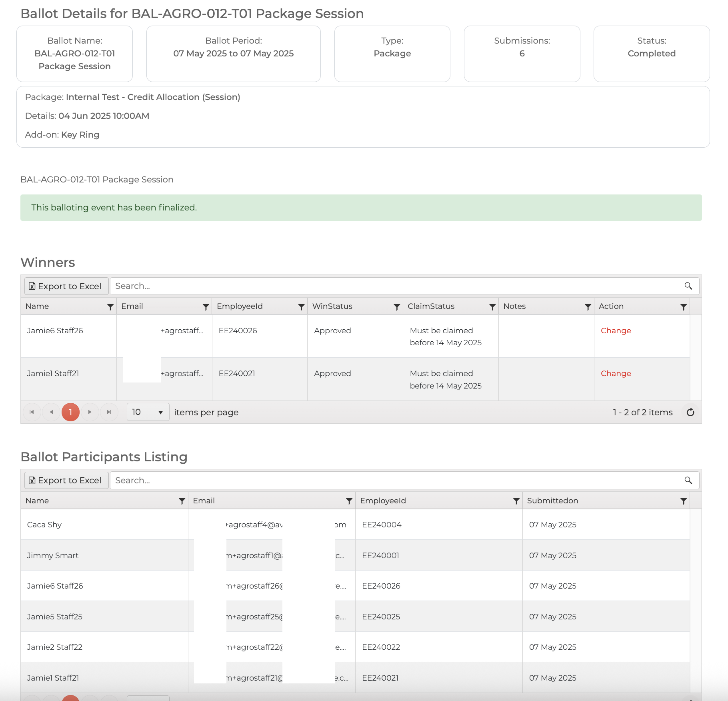Jump to the last Winners page
Screen dimensions: 728x701
(109, 412)
